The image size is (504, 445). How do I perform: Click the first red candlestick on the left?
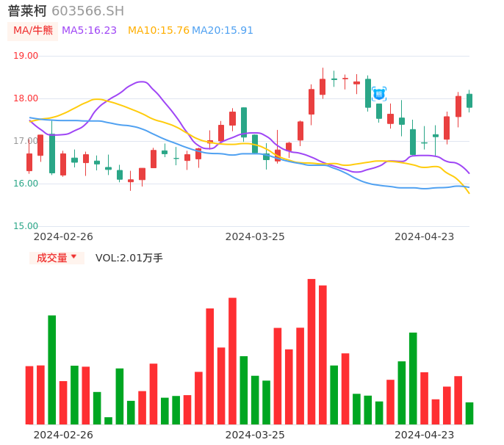pos(29,162)
